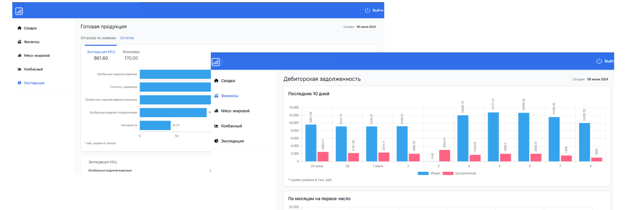Select the Экспедиция ККЦ 861.60 tab
644x210 pixels.
point(101,55)
